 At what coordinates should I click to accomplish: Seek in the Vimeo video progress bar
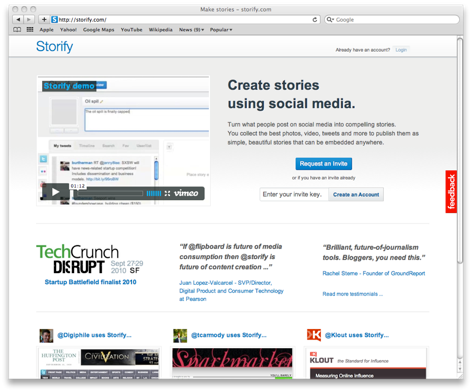click(x=110, y=193)
